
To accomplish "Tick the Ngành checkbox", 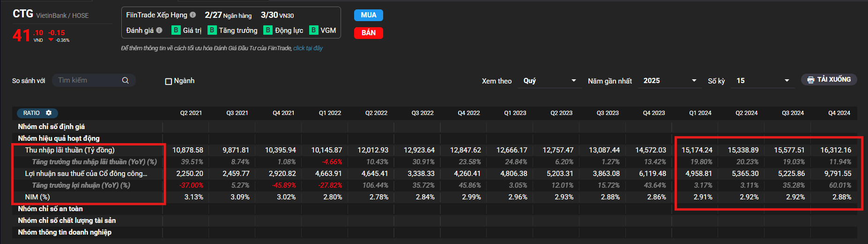I will (169, 81).
